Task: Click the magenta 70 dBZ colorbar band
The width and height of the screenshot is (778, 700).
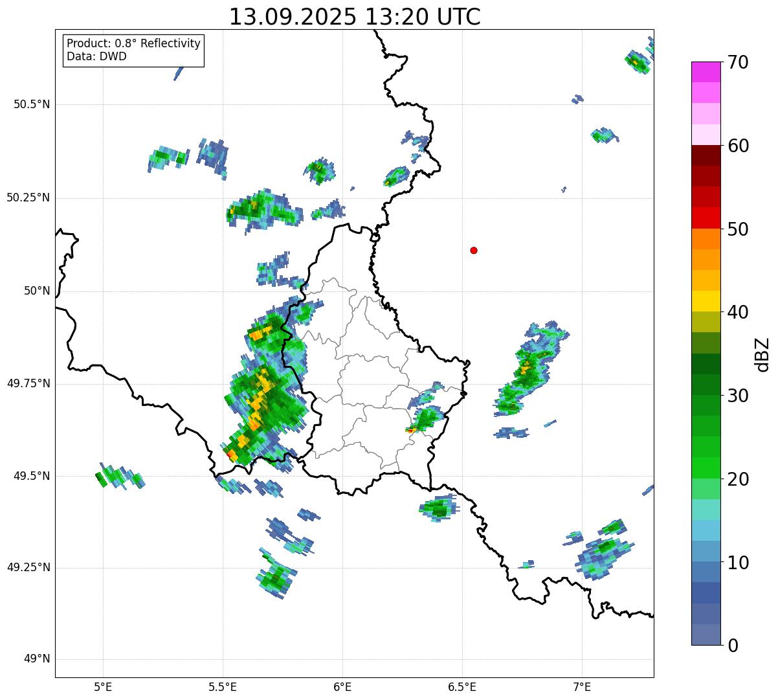Action: (706, 72)
